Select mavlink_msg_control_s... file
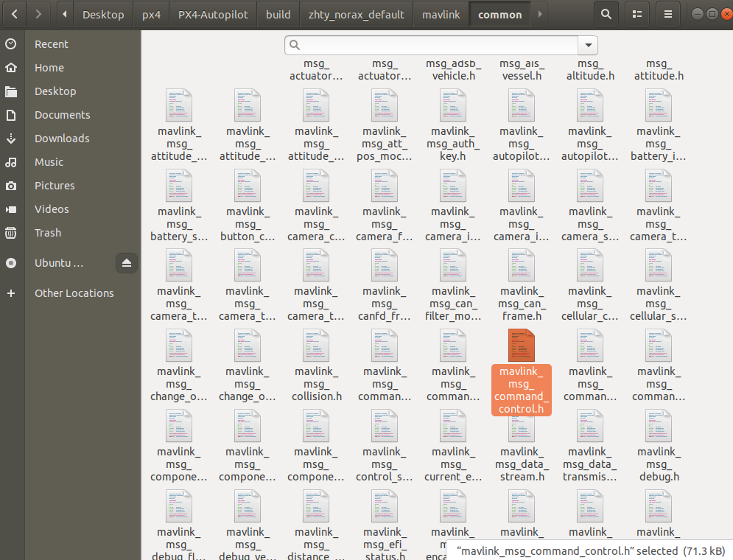The width and height of the screenshot is (733, 560). pyautogui.click(x=385, y=446)
